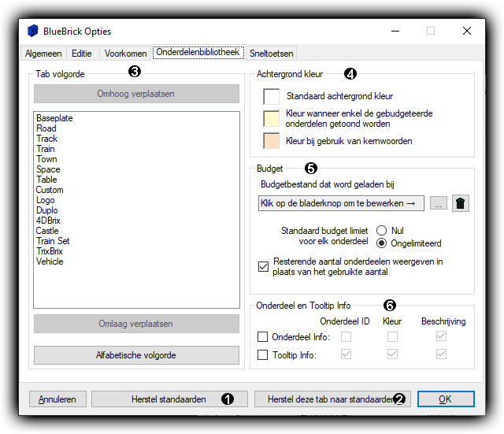Viewport: 504px width, 434px height.
Task: Pick the Standaard achtergrond kleur swatch
Action: [x=271, y=96]
